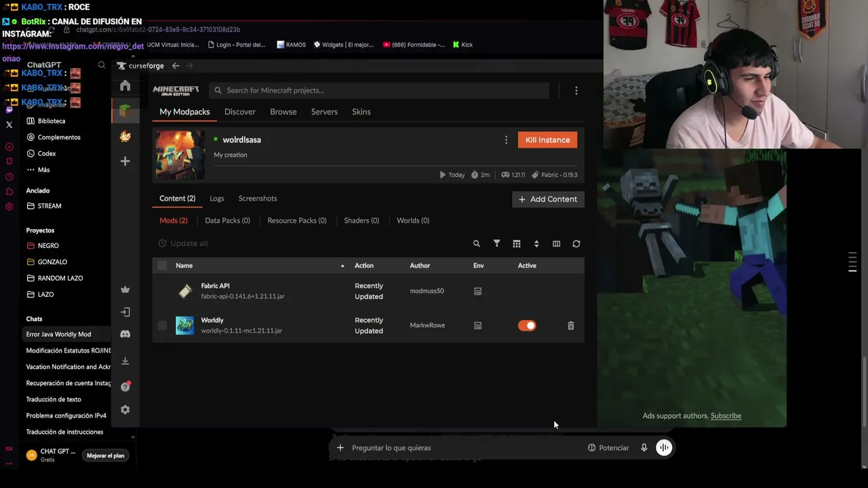Click environment icon for Fabric API row
Image resolution: width=868 pixels, height=488 pixels.
pos(478,291)
